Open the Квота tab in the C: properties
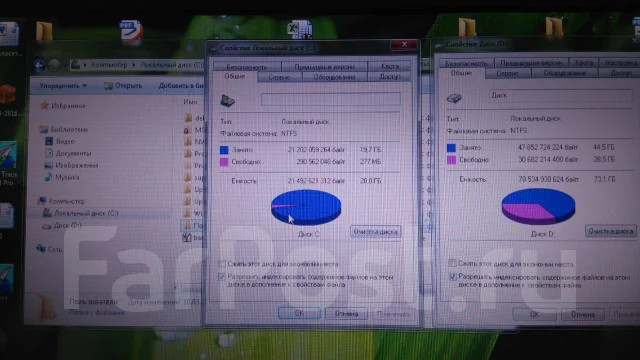This screenshot has height=360, width=640. (x=390, y=66)
